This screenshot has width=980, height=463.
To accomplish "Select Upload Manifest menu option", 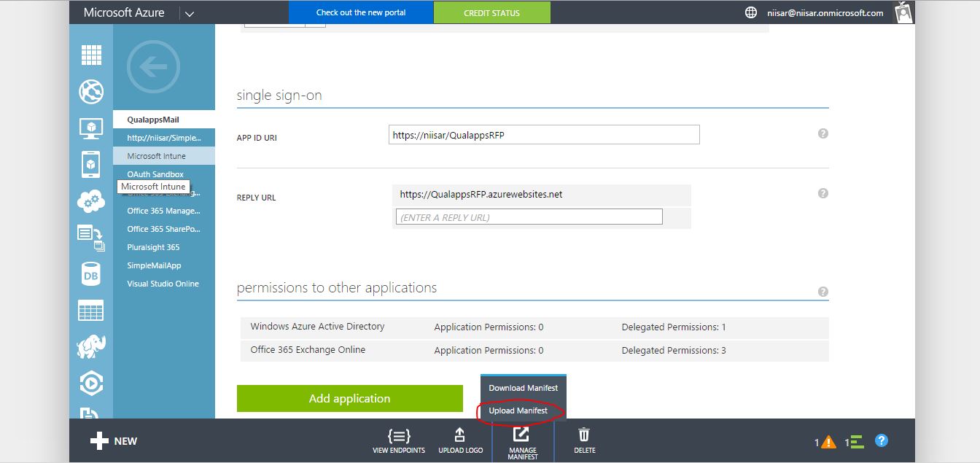I will (518, 411).
